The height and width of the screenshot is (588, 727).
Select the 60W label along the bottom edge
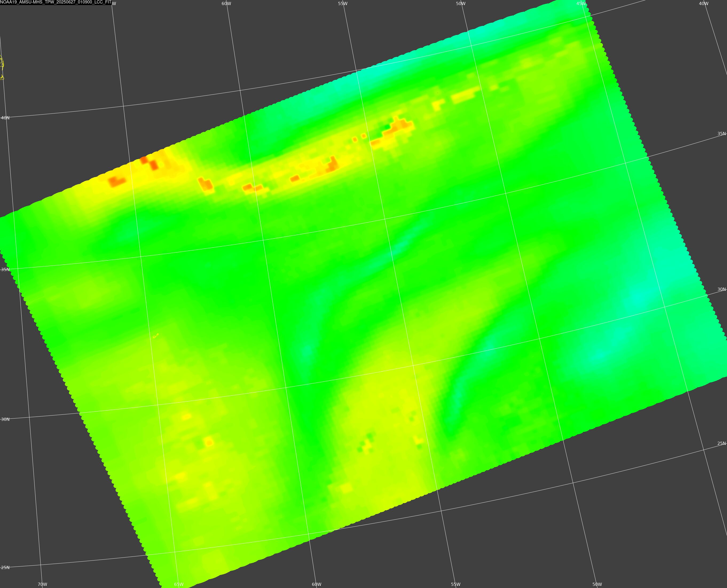click(317, 584)
